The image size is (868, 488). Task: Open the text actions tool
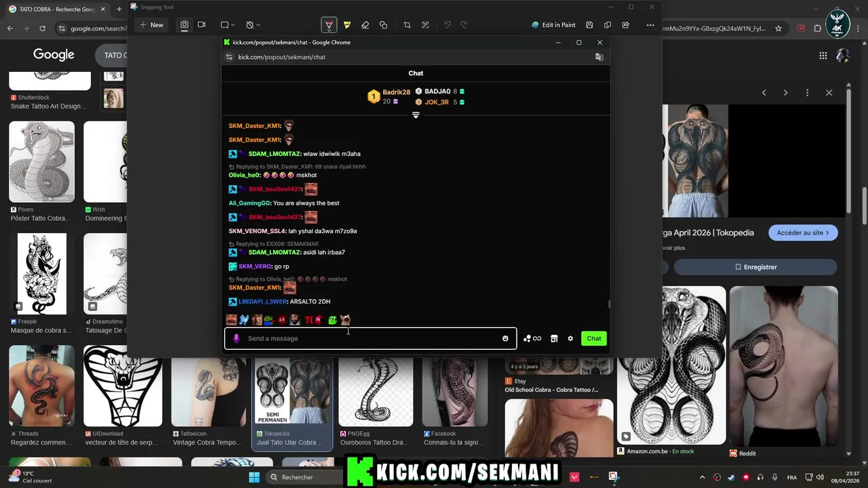425,25
